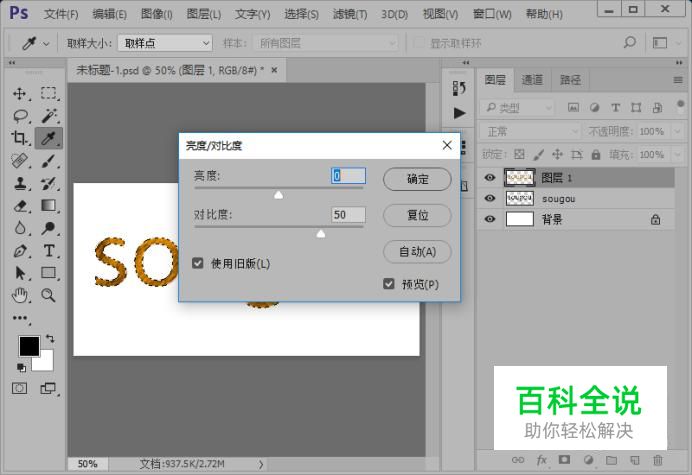
Task: Select the Pen tool
Action: [x=20, y=251]
